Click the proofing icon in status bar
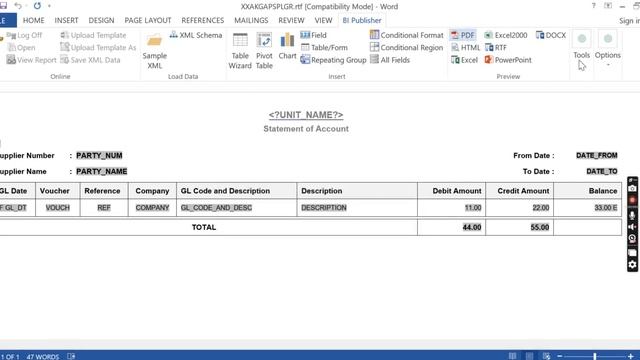 (71, 356)
